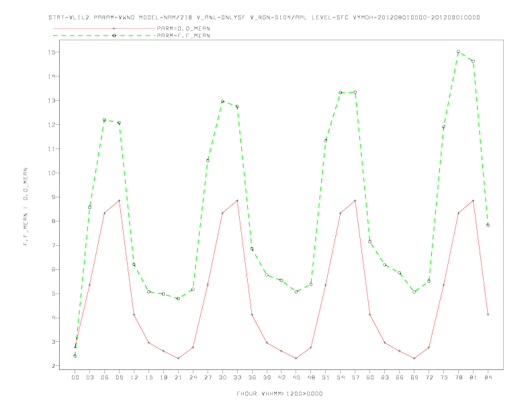The width and height of the screenshot is (532, 411).
Task: Click x-axis tick label 54
Action: pos(341,377)
